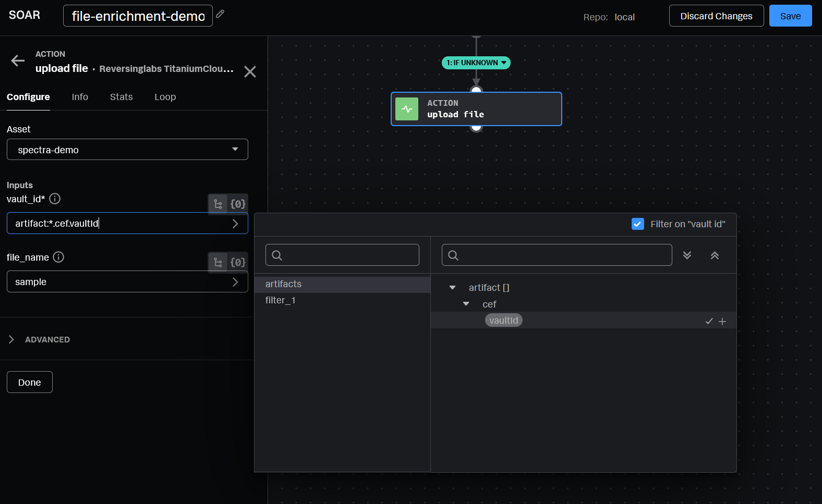This screenshot has height=504, width=822.
Task: Go back using the left arrow icon
Action: pos(18,61)
